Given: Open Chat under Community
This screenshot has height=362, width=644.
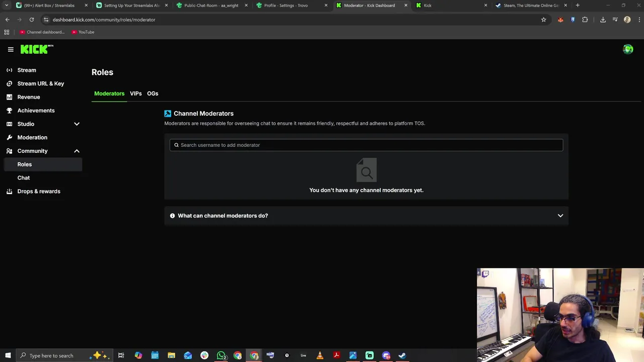Looking at the screenshot, I should click(x=24, y=177).
